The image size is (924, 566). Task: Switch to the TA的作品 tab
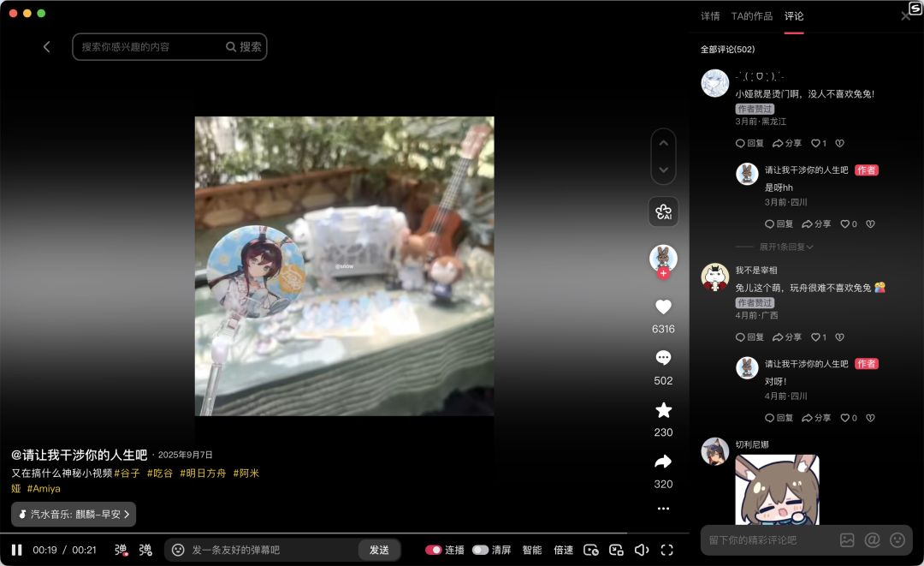tap(751, 15)
